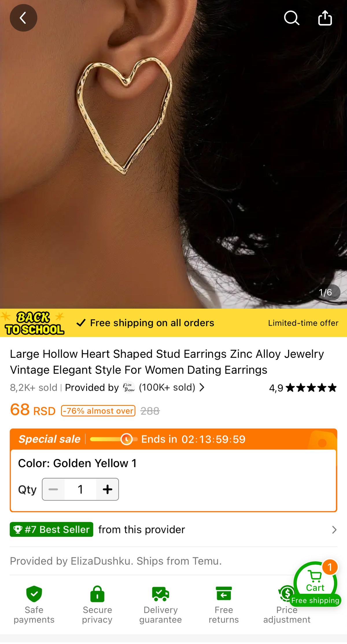Image resolution: width=347 pixels, height=644 pixels.
Task: Tap the Secure privacy lock icon
Action: coord(97,594)
